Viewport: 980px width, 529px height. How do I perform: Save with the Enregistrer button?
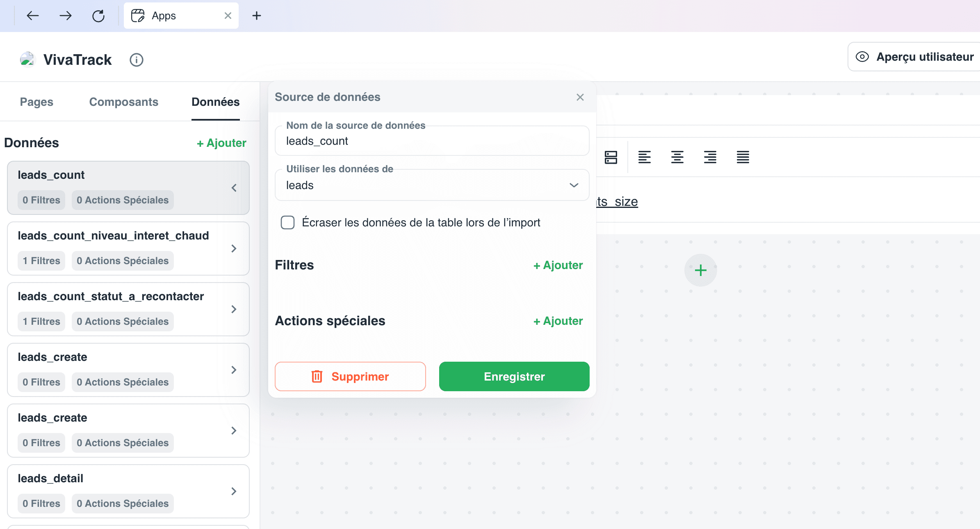pyautogui.click(x=514, y=376)
